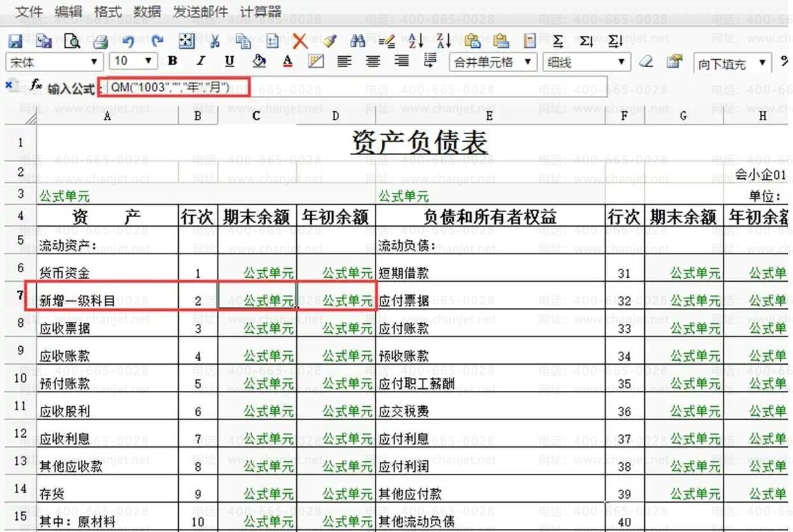Select column E header
This screenshot has width=793, height=532.
(x=489, y=116)
